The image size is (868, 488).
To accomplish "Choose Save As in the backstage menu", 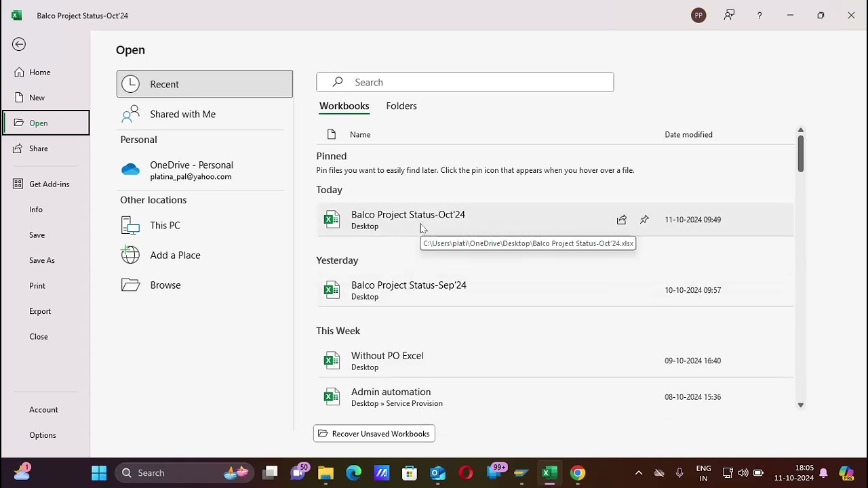I will [45, 260].
